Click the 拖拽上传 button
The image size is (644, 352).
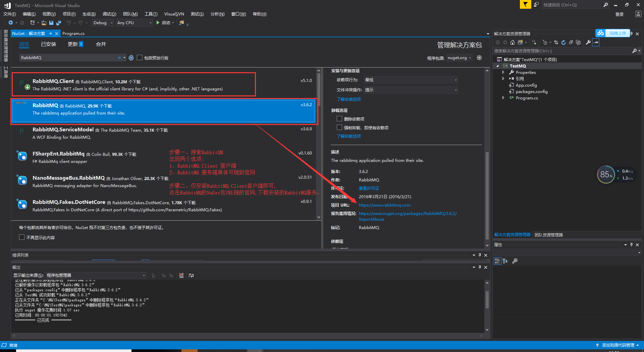click(x=613, y=33)
